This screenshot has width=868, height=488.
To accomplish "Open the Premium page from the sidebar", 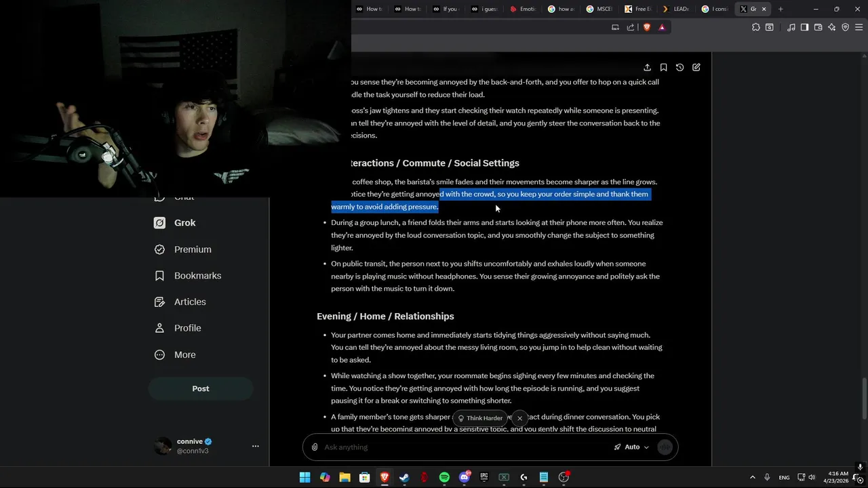I will [x=182, y=249].
